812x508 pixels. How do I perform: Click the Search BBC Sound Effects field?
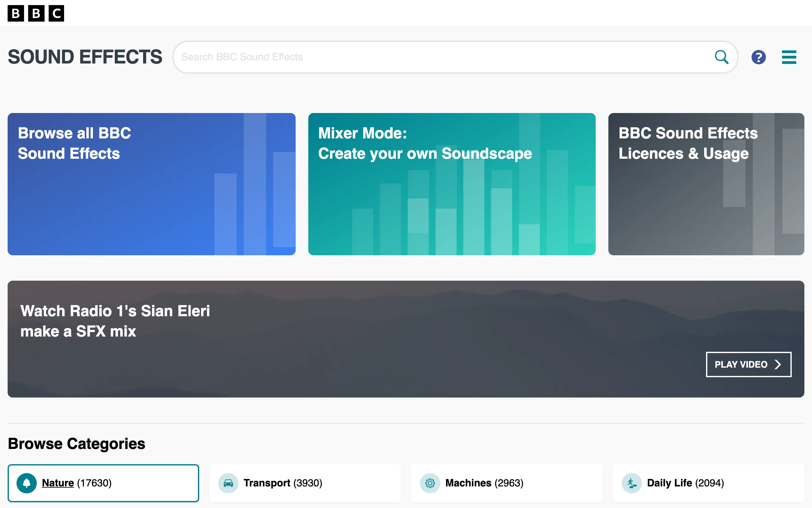coord(455,57)
